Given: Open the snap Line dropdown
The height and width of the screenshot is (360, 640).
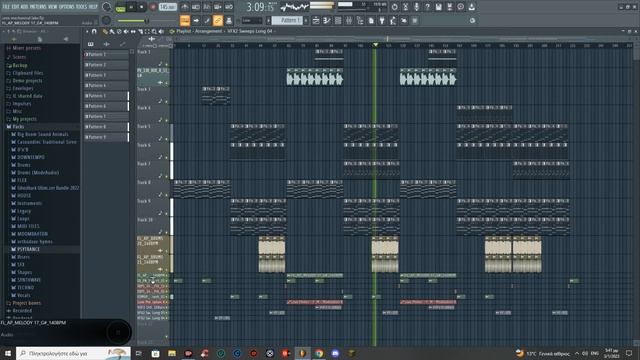Looking at the screenshot, I should click(x=252, y=20).
